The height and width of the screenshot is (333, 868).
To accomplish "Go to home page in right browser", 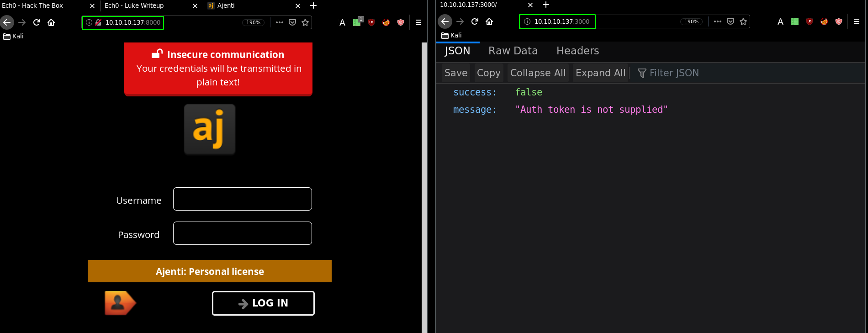I will [x=489, y=21].
